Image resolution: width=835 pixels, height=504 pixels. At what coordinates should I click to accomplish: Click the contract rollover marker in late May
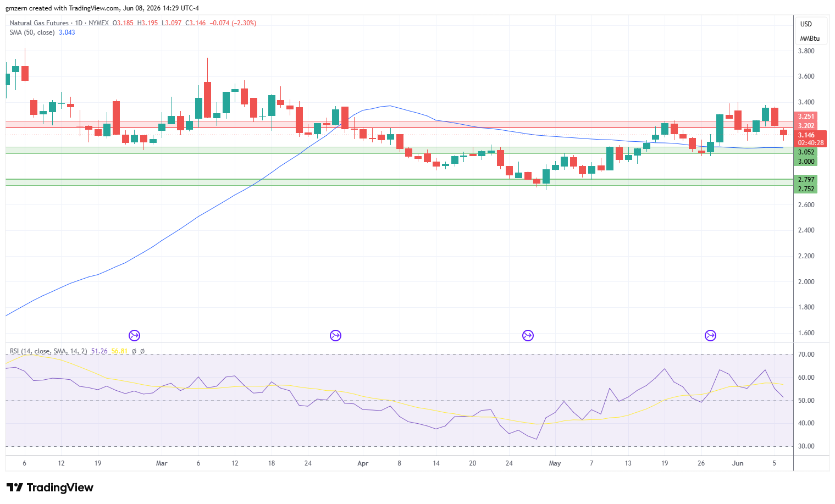click(710, 335)
